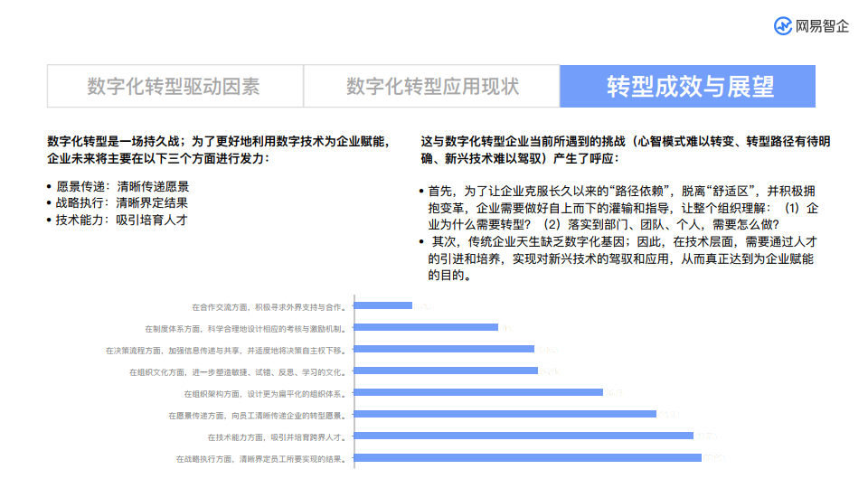Select the longest bar, 在战略执行方面
Image resolution: width=868 pixels, height=488 pixels.
pyautogui.click(x=527, y=457)
